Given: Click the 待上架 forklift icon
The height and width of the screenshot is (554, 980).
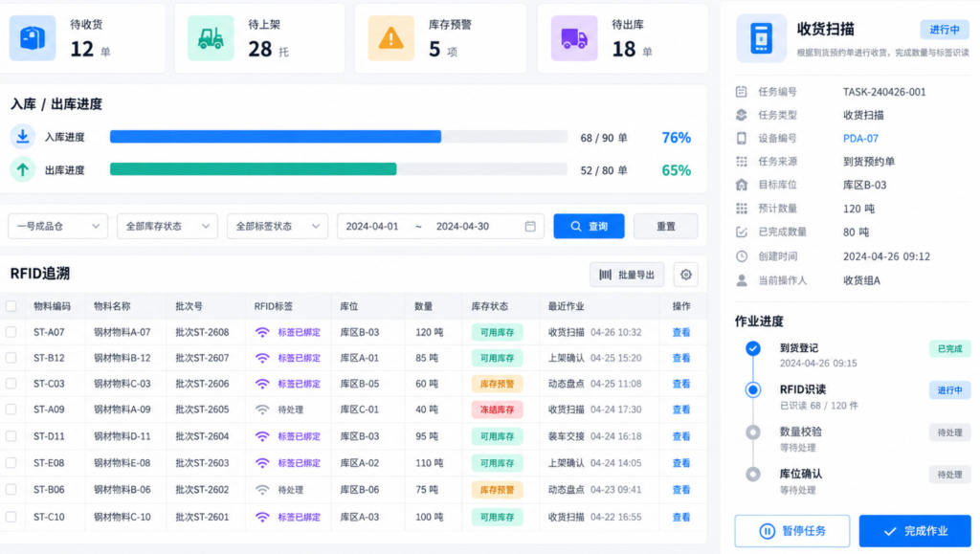Looking at the screenshot, I should (x=211, y=38).
